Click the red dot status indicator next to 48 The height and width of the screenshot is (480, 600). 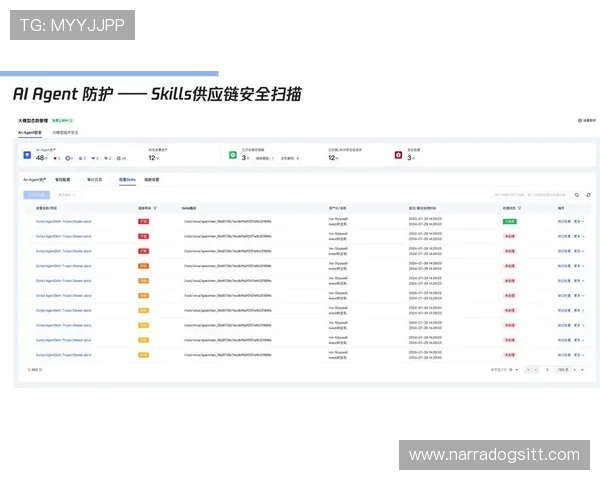click(x=55, y=158)
